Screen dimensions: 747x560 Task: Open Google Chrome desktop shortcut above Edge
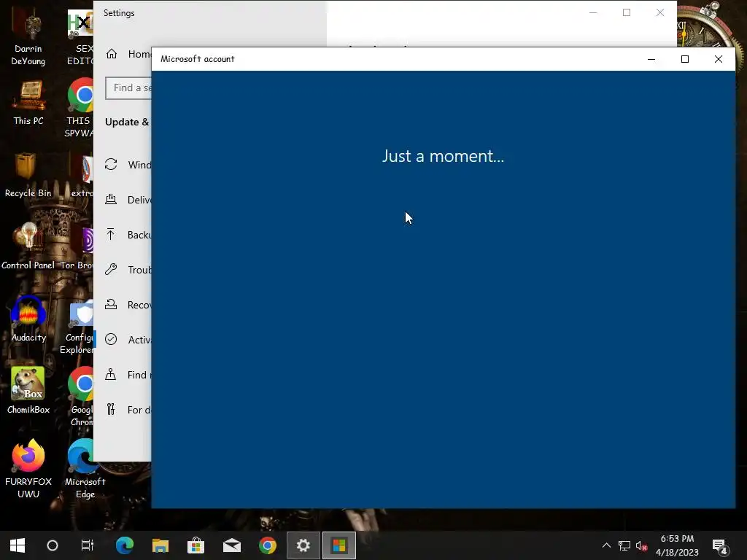[83, 396]
